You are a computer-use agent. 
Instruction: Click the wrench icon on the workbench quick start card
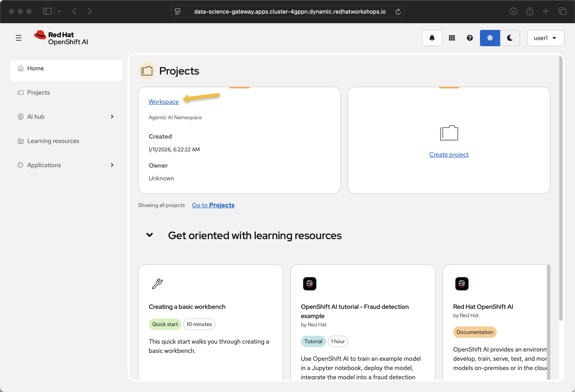coord(157,284)
